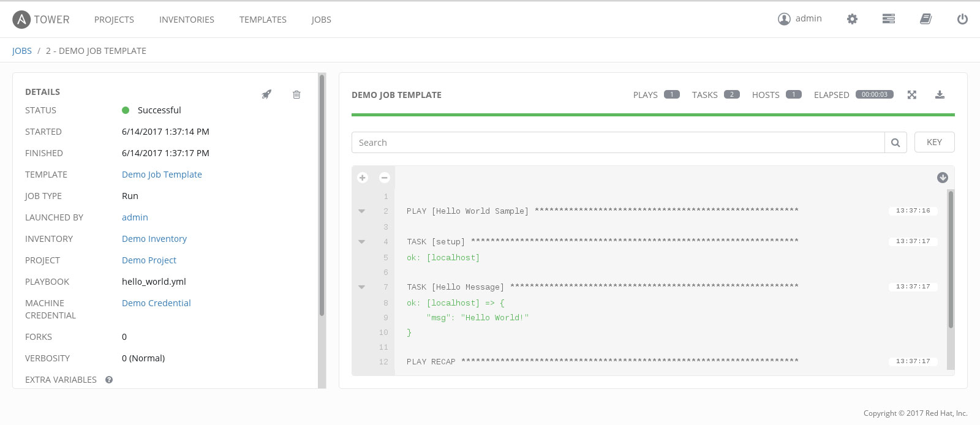Download job output
The image size is (980, 425).
940,94
